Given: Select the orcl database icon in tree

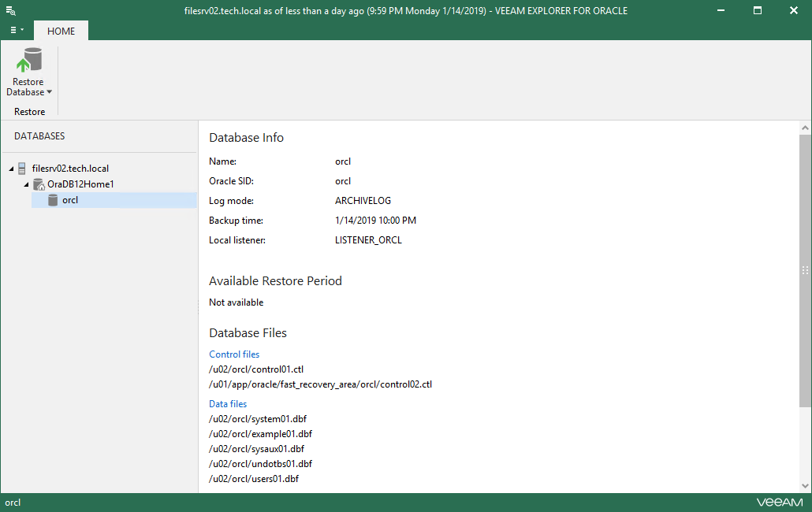Looking at the screenshot, I should [x=53, y=200].
